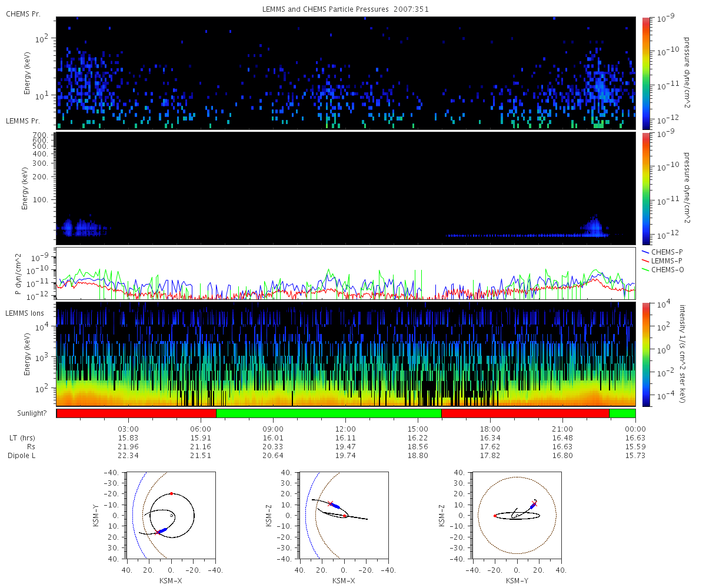This screenshot has width=706, height=588.
Task: Select the 09:00 time tick label
Action: coord(274,429)
